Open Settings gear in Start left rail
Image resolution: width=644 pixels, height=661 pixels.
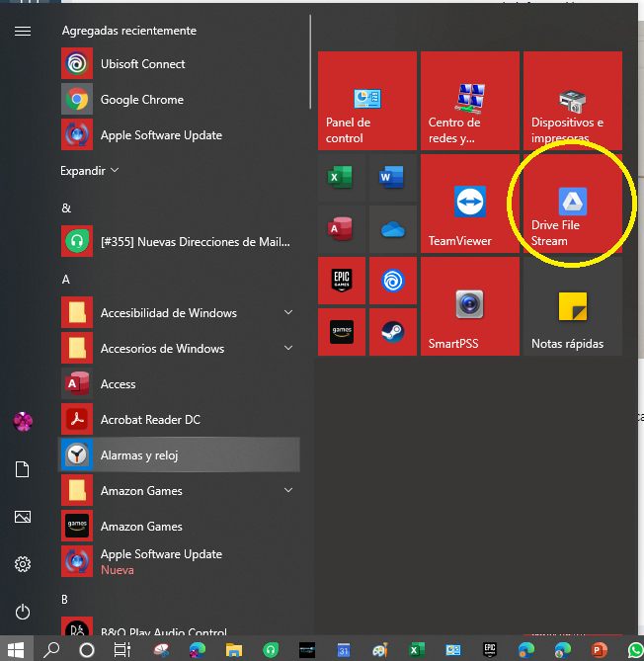[x=23, y=564]
